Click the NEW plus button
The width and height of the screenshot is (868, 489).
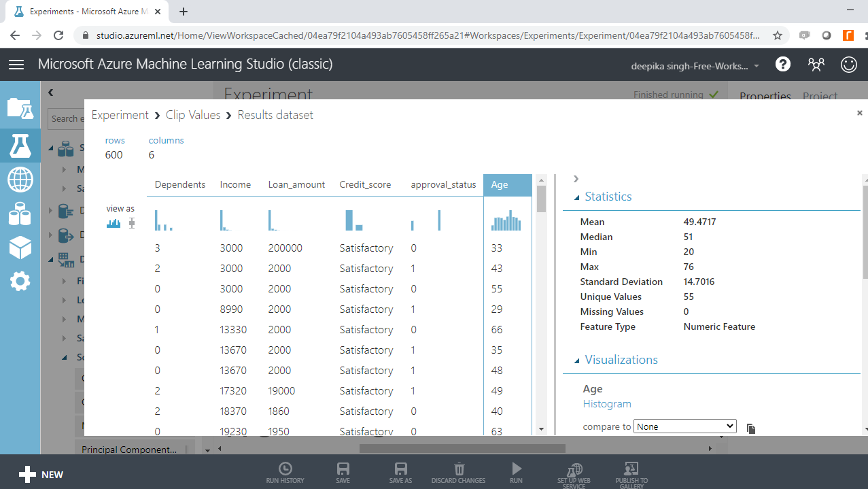(41, 475)
